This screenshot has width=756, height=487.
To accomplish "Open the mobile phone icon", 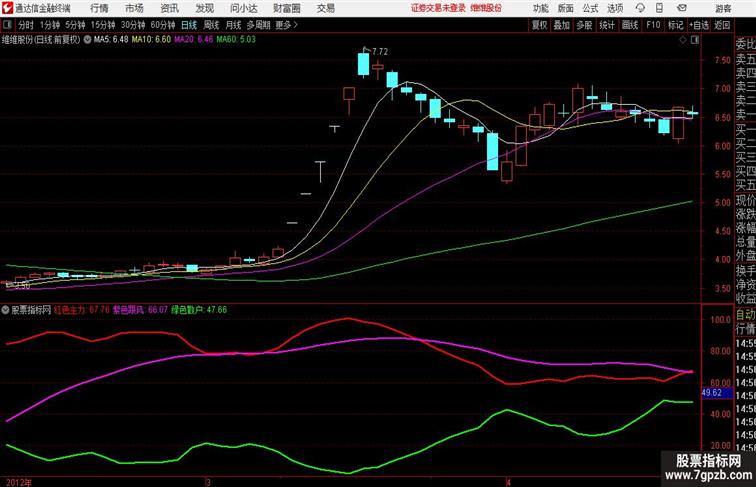I will click(x=660, y=8).
